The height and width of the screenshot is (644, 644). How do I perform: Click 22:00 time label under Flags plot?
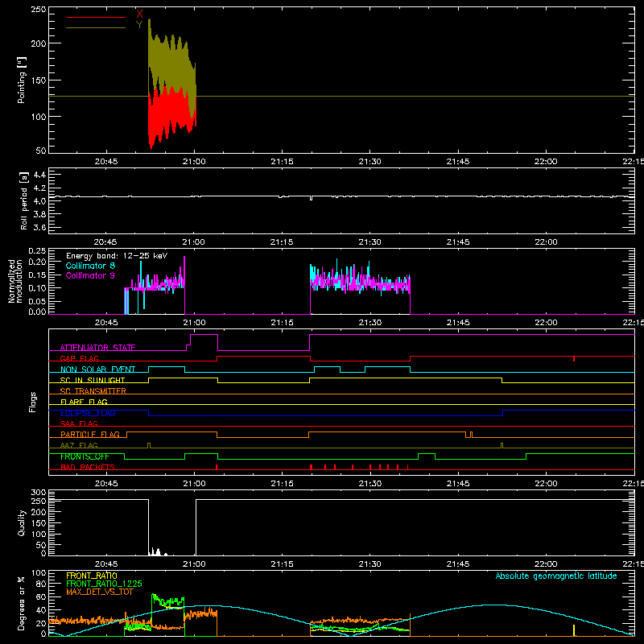tap(546, 484)
